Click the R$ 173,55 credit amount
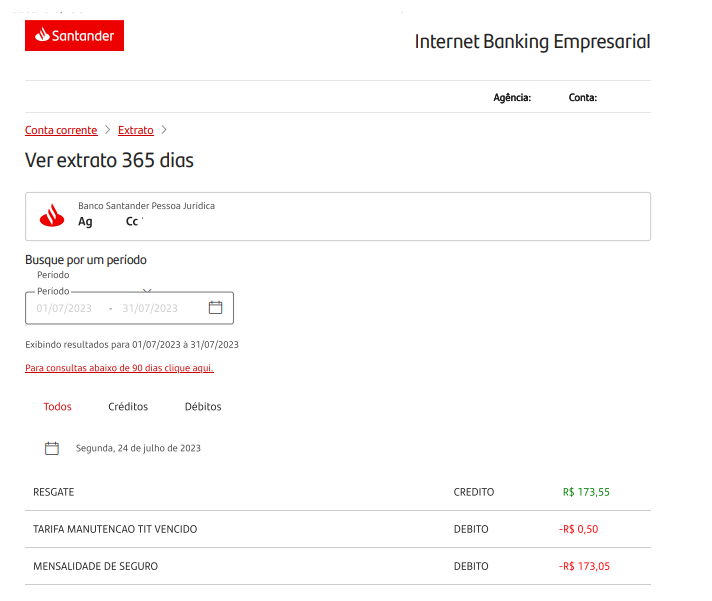 tap(586, 492)
